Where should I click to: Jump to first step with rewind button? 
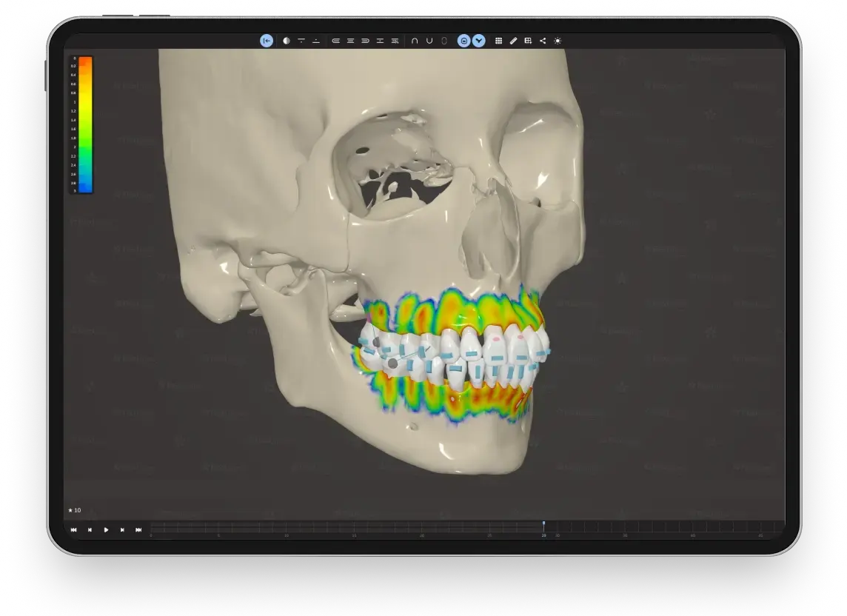click(x=73, y=530)
